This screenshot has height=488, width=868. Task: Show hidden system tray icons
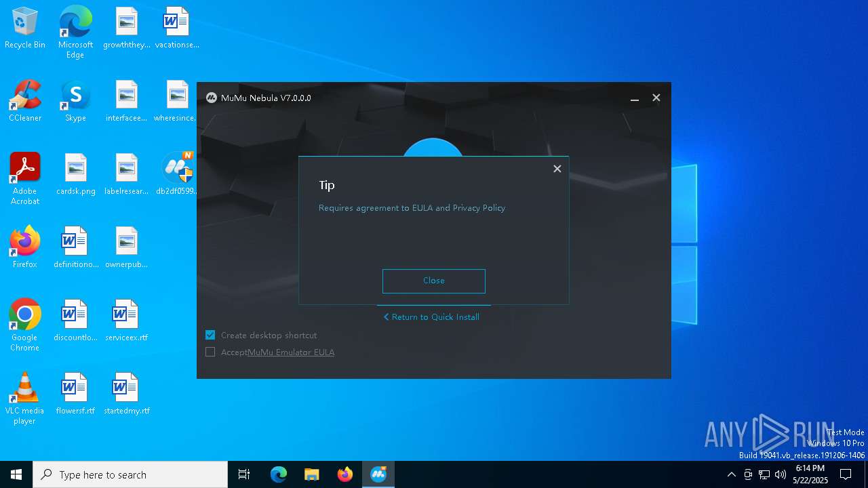(x=731, y=474)
